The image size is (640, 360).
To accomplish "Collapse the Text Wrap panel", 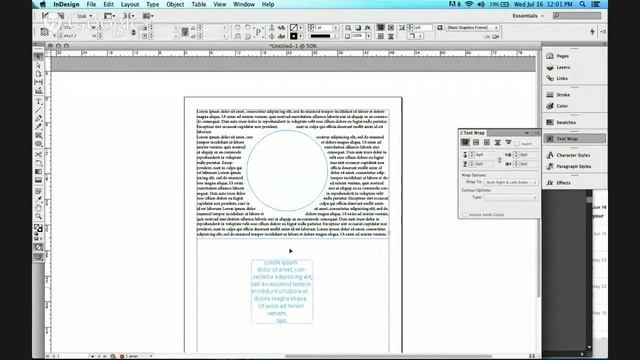I will coord(527,133).
